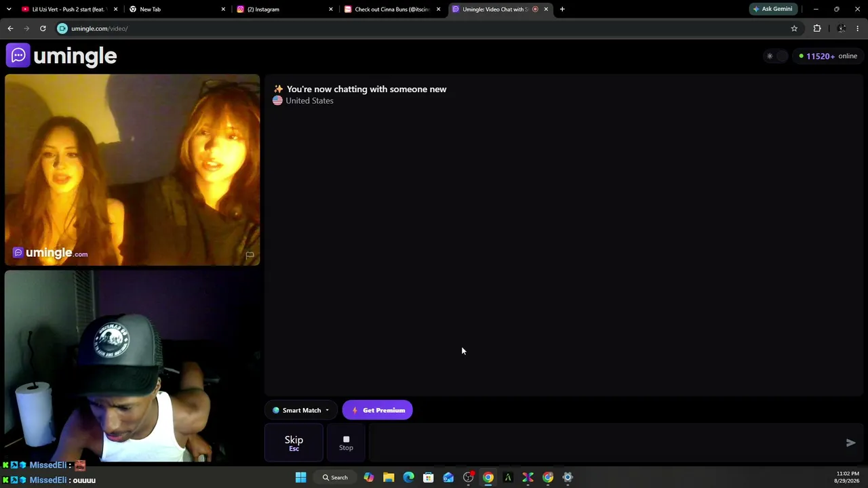Click the browser forward arrow
868x488 pixels.
(x=26, y=28)
